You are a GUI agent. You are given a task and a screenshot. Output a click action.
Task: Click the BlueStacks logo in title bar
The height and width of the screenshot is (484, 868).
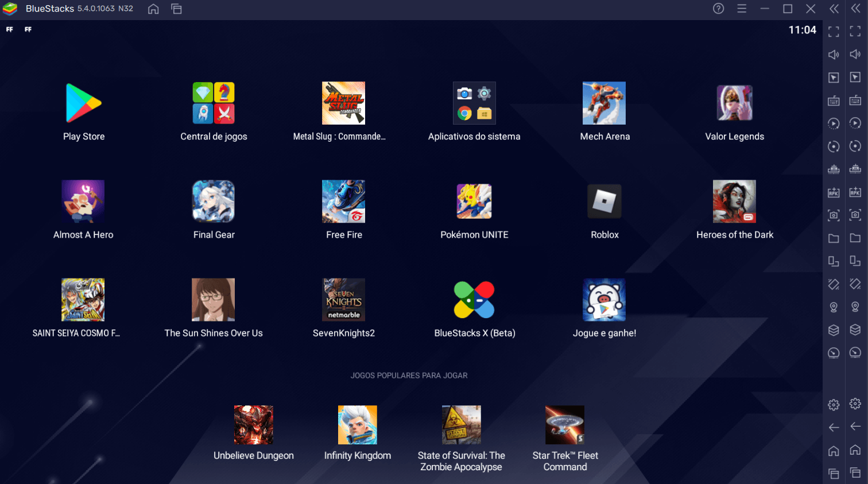10,9
